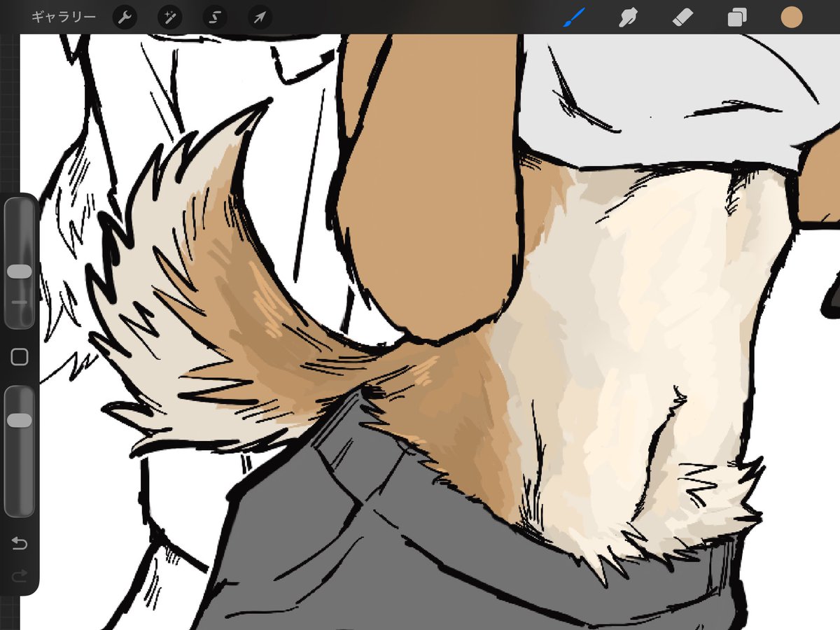Select the Selection S-shaped tool
This screenshot has height=630, width=840.
pyautogui.click(x=215, y=17)
